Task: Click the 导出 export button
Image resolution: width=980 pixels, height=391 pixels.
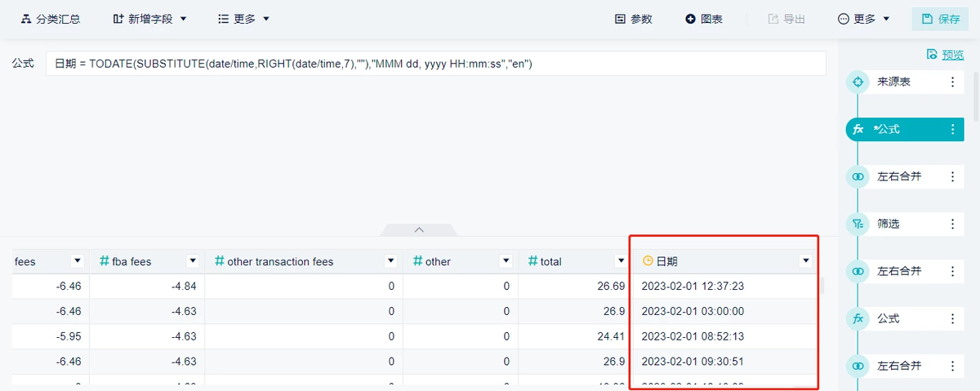Action: coord(787,19)
